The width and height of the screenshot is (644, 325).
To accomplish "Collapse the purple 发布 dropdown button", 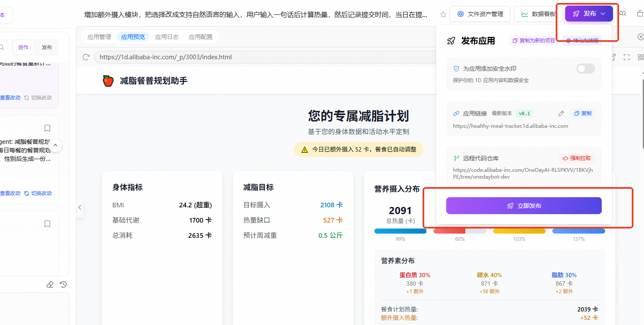I will point(589,14).
